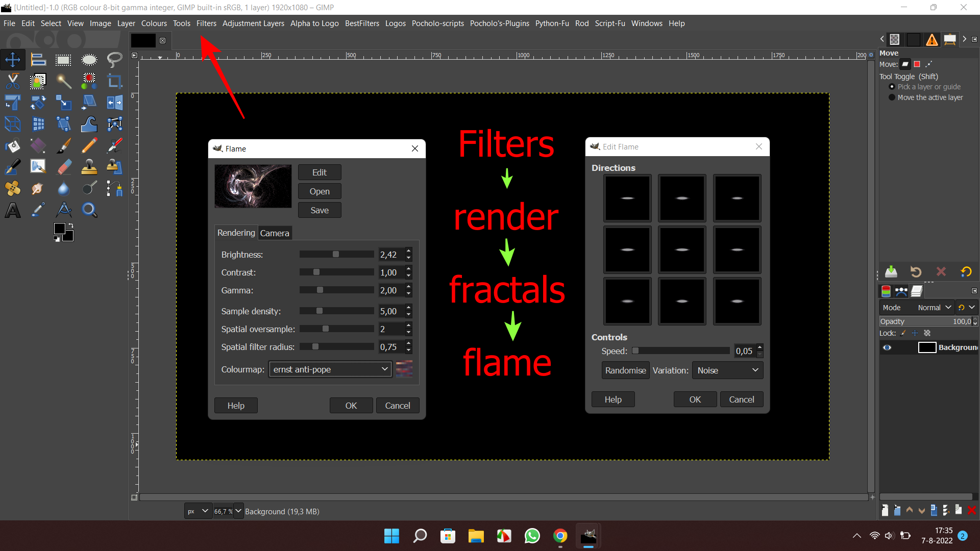This screenshot has height=551, width=980.
Task: Activate the Paintbrush tool
Action: tap(63, 146)
